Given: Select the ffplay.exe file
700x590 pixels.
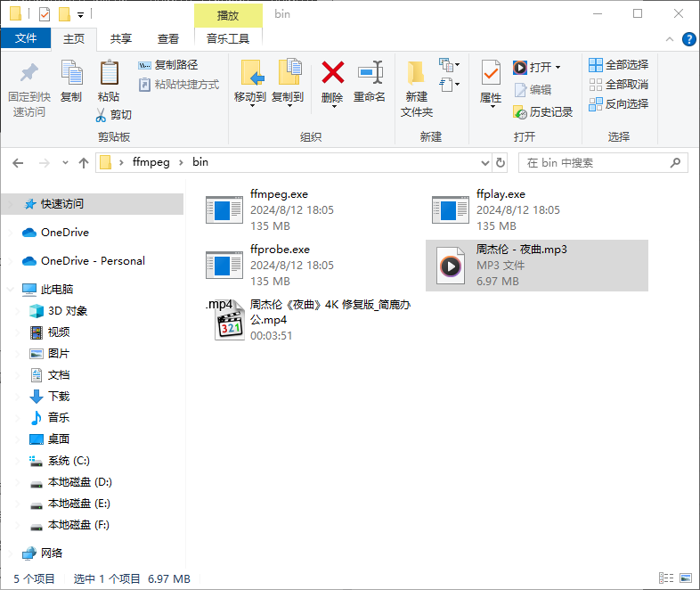Looking at the screenshot, I should (538, 210).
